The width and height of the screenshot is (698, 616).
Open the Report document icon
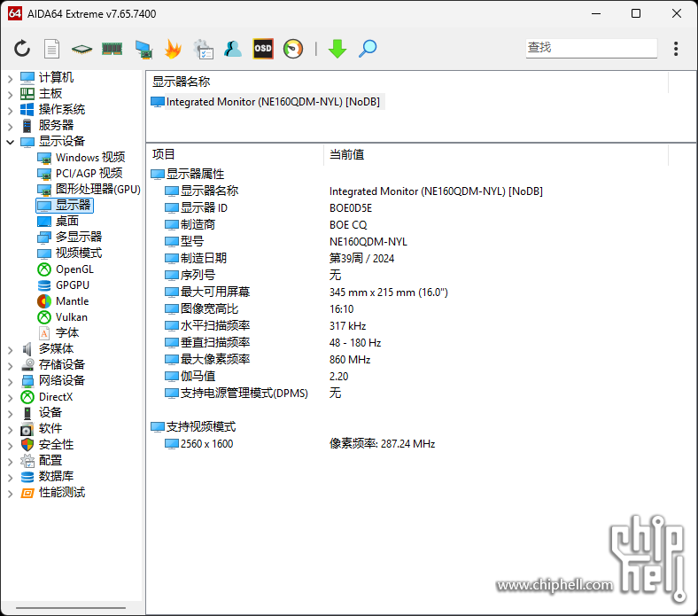[51, 49]
